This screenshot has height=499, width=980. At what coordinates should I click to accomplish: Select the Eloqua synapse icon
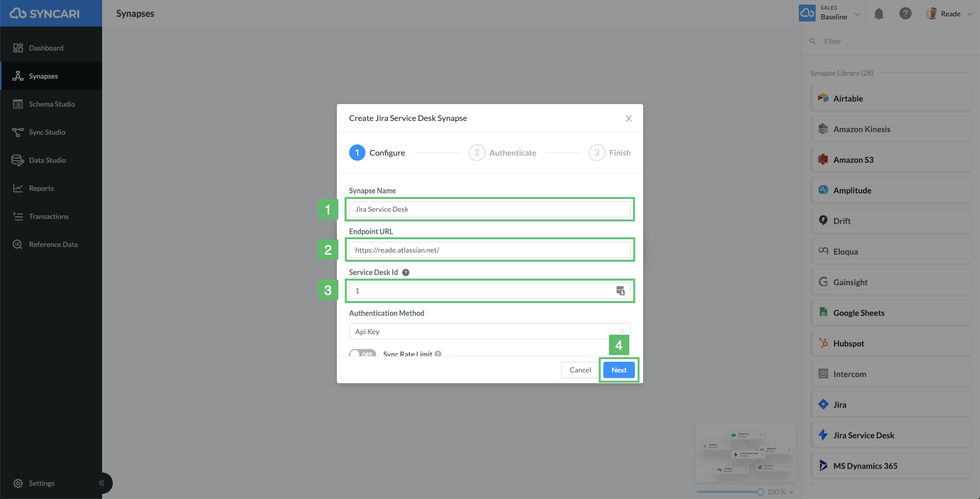(x=823, y=251)
